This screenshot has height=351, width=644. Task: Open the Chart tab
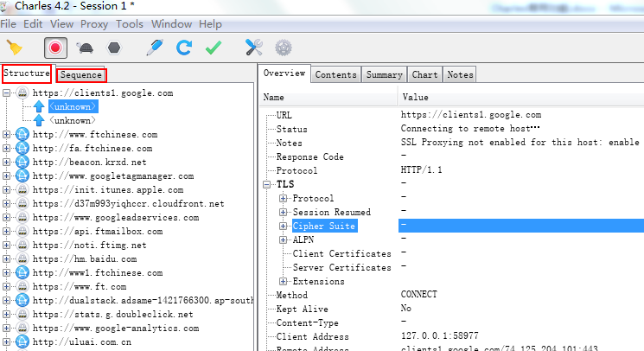tap(424, 74)
